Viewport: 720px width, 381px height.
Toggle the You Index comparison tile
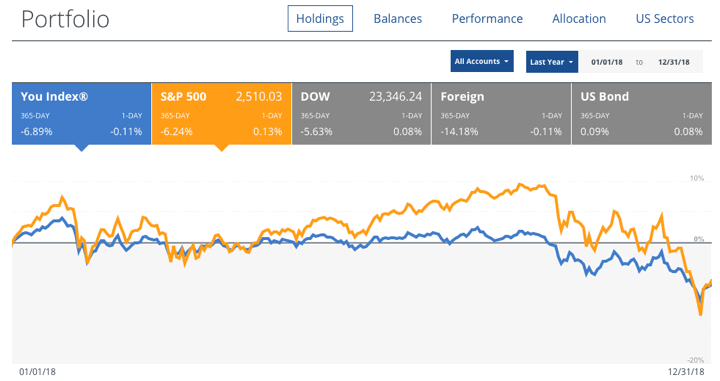81,114
